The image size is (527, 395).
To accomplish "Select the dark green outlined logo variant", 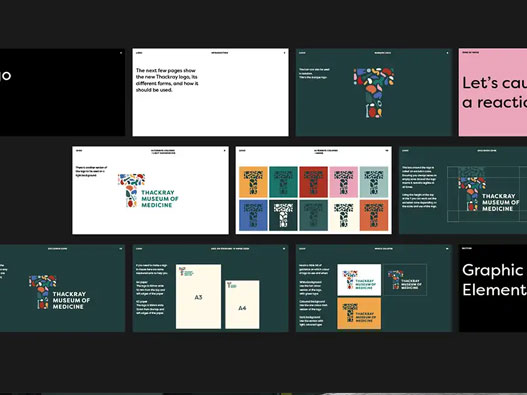I will [405, 280].
